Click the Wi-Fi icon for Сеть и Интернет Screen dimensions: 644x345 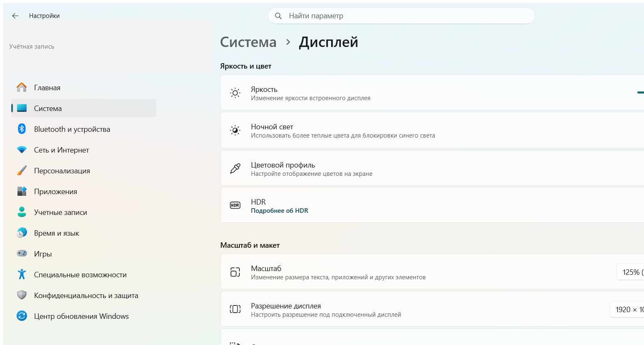[22, 150]
